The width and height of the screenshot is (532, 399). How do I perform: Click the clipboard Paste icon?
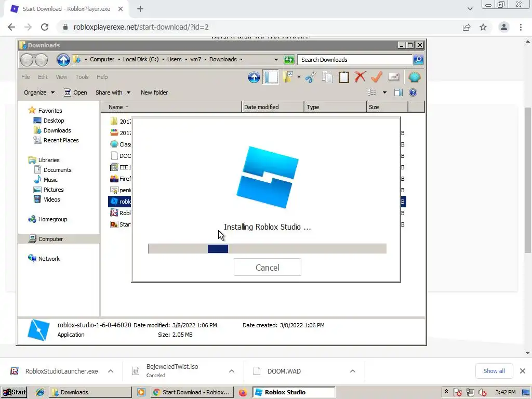(344, 77)
